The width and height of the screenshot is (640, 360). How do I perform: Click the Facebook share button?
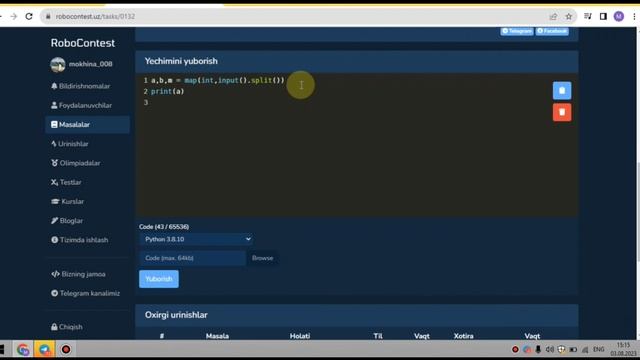(x=552, y=31)
